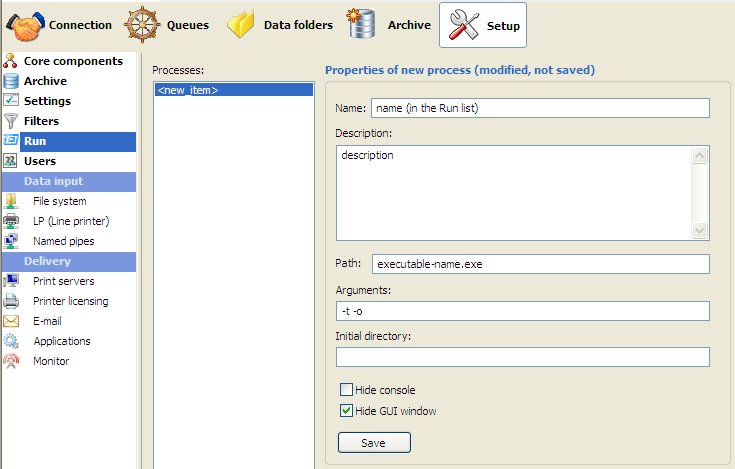Open the Monitor icon in Delivery section
Screen dimensions: 735x469
pyautogui.click(x=11, y=361)
